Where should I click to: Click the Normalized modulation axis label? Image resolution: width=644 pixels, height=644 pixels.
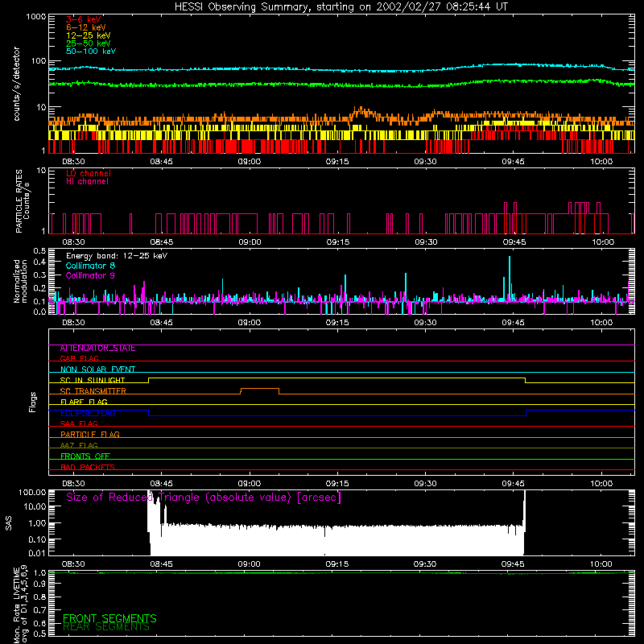pyautogui.click(x=21, y=281)
